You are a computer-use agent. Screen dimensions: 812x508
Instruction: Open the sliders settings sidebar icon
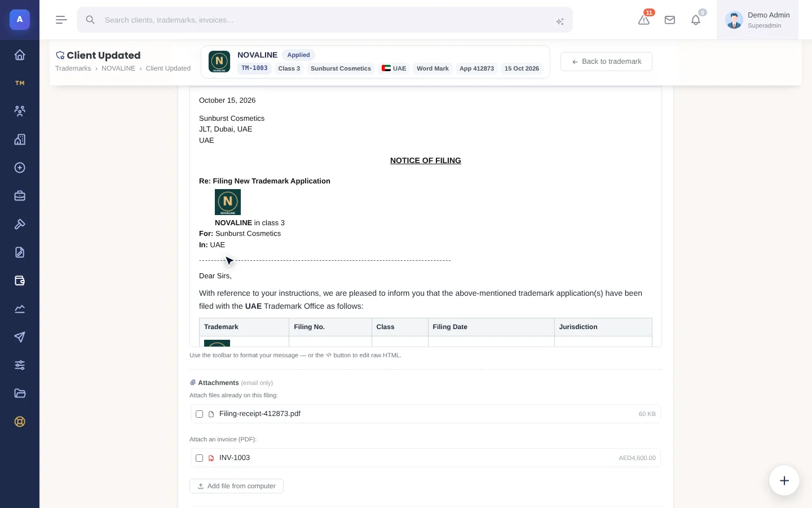point(20,365)
